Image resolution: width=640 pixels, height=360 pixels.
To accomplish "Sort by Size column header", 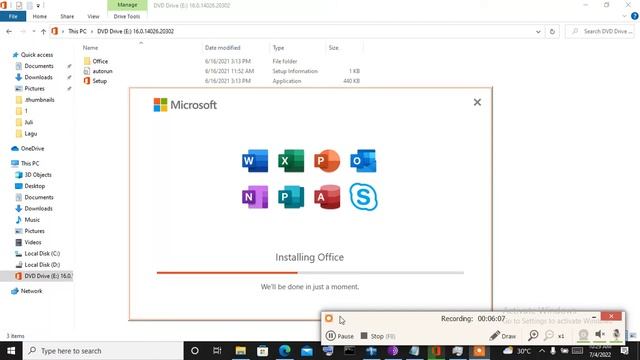I will click(333, 48).
